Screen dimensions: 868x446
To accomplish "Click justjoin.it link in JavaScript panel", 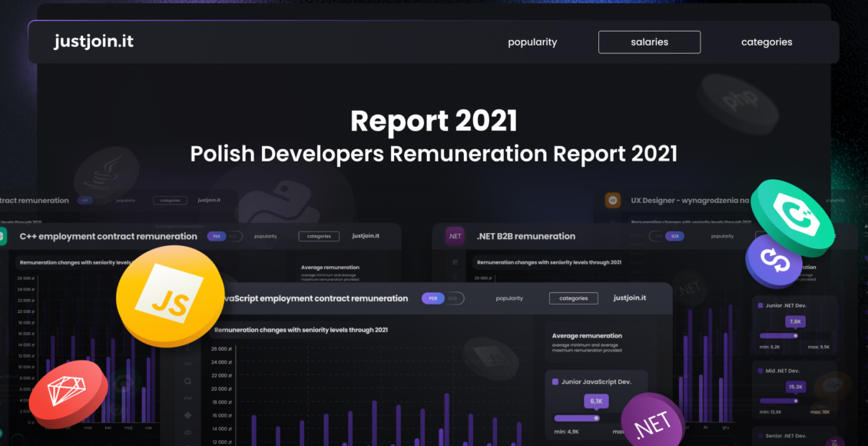I will point(629,298).
